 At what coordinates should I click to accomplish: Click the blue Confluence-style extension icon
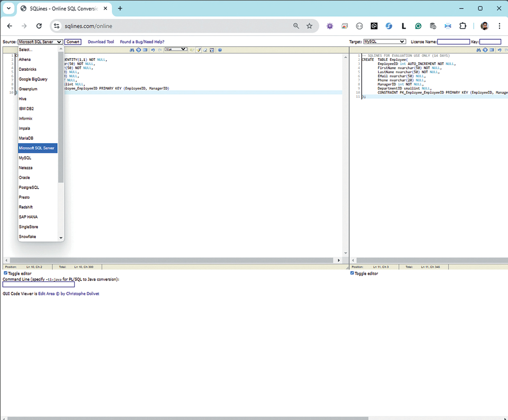tap(448, 26)
